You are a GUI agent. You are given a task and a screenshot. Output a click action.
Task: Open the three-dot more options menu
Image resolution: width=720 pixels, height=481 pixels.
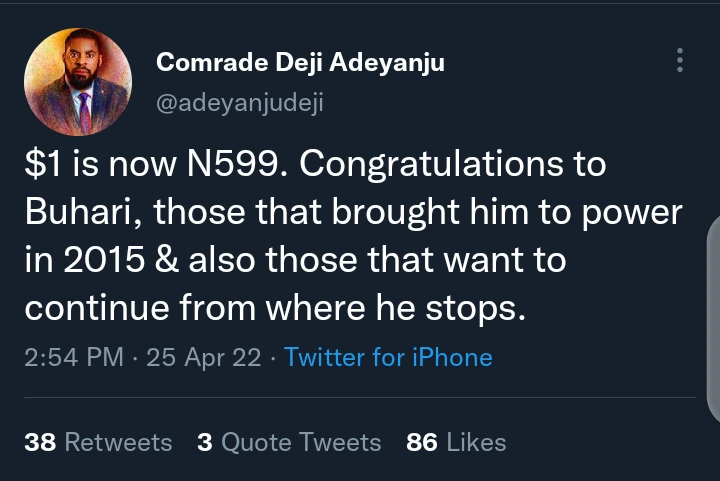click(x=680, y=59)
